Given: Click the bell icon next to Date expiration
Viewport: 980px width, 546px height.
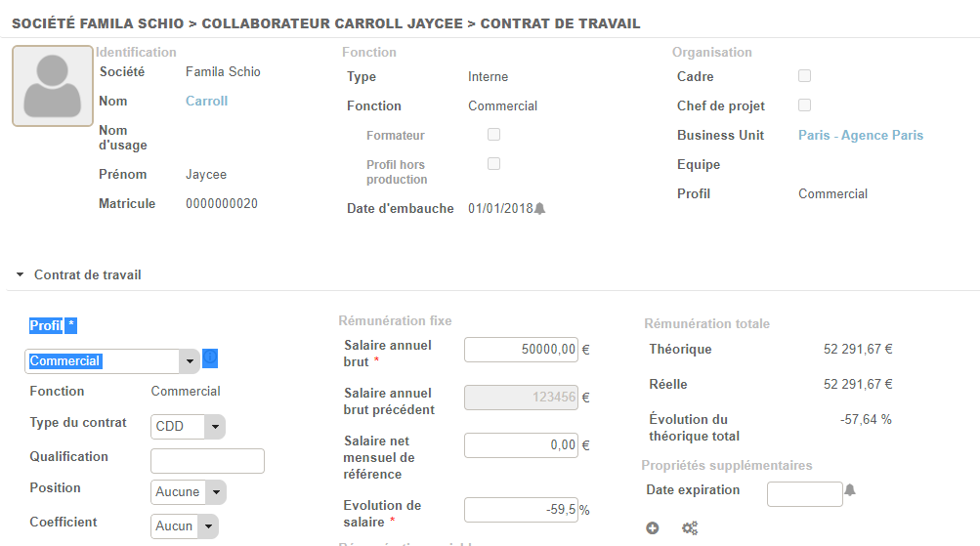Looking at the screenshot, I should tap(850, 490).
